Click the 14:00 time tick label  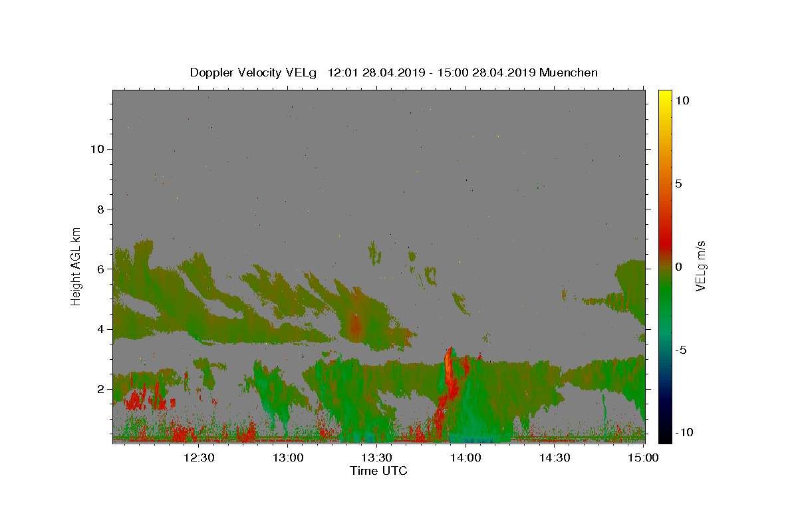(465, 458)
